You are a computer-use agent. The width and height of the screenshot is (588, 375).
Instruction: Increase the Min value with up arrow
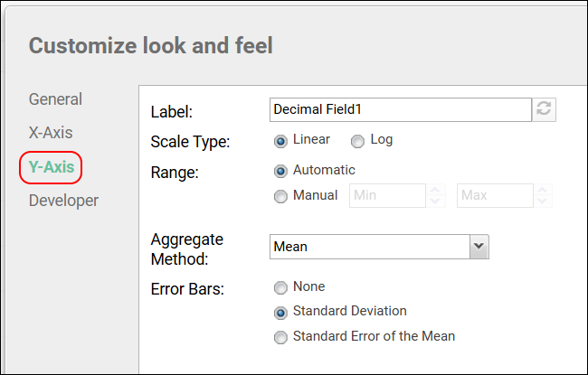click(435, 191)
